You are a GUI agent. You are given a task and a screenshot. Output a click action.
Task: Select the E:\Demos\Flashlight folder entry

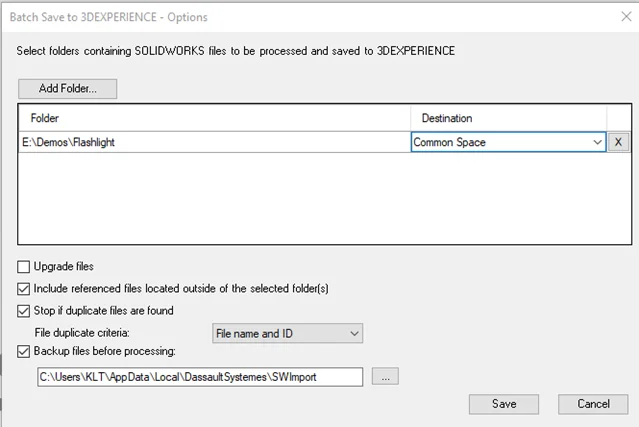[70, 142]
